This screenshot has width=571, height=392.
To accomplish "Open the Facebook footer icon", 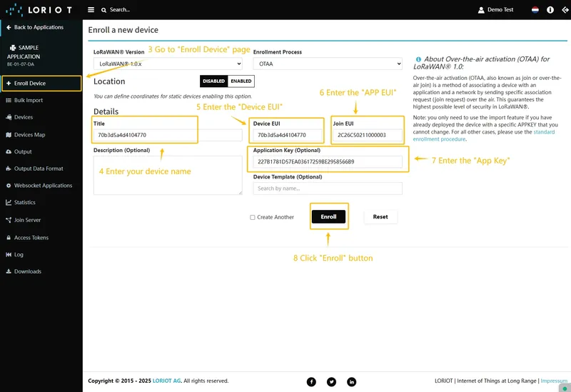I will [311, 382].
